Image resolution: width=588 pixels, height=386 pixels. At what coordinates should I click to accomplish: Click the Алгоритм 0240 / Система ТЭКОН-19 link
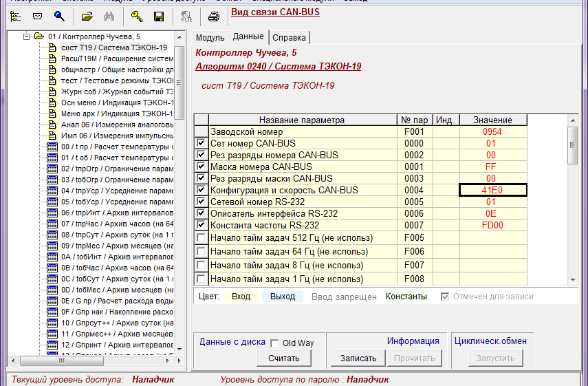pos(278,66)
